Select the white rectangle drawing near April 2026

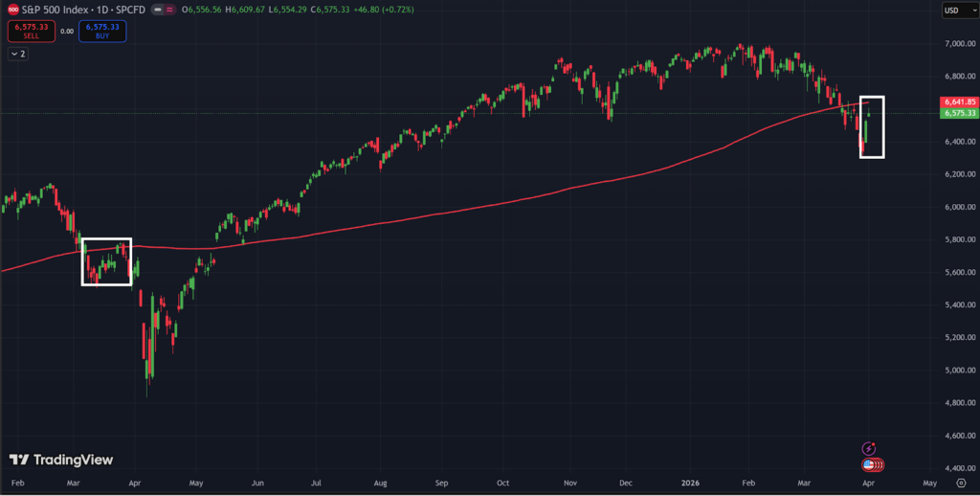872,98
